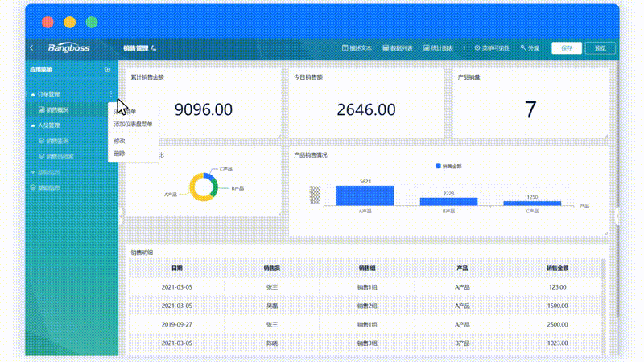Click the three-dot icon beside 订单管理
This screenshot has width=644, height=362.
click(110, 95)
